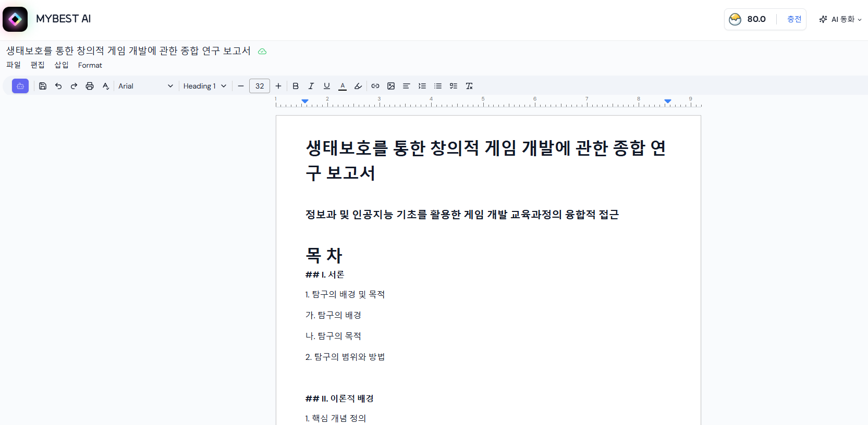
Task: Click the subtitle starting with 정보과 및 인공지능
Action: point(462,215)
